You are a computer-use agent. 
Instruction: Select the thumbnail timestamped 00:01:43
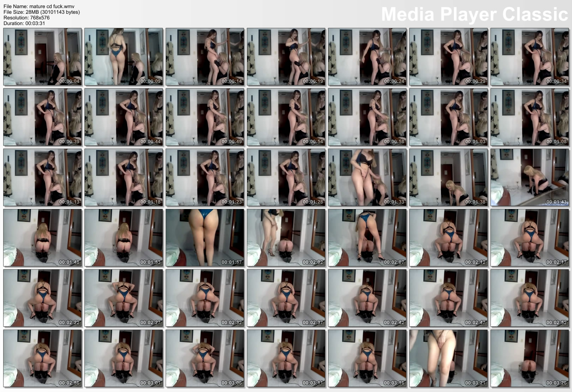(530, 177)
